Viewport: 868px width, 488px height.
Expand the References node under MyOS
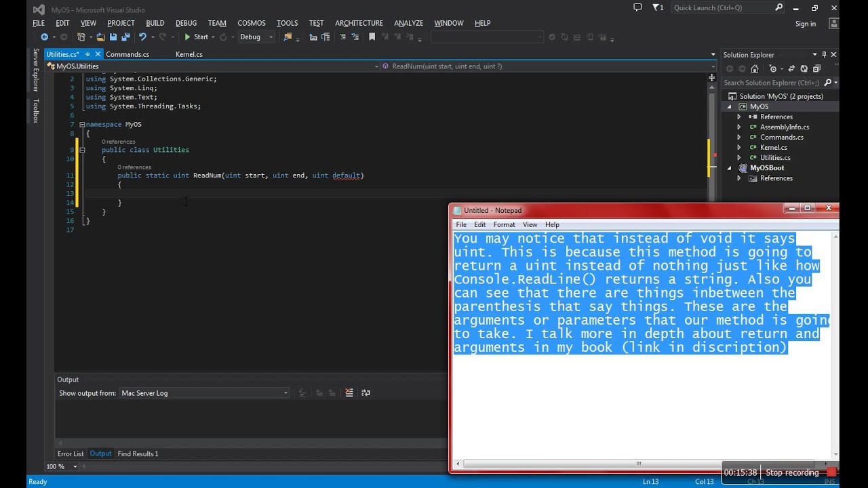pyautogui.click(x=739, y=117)
